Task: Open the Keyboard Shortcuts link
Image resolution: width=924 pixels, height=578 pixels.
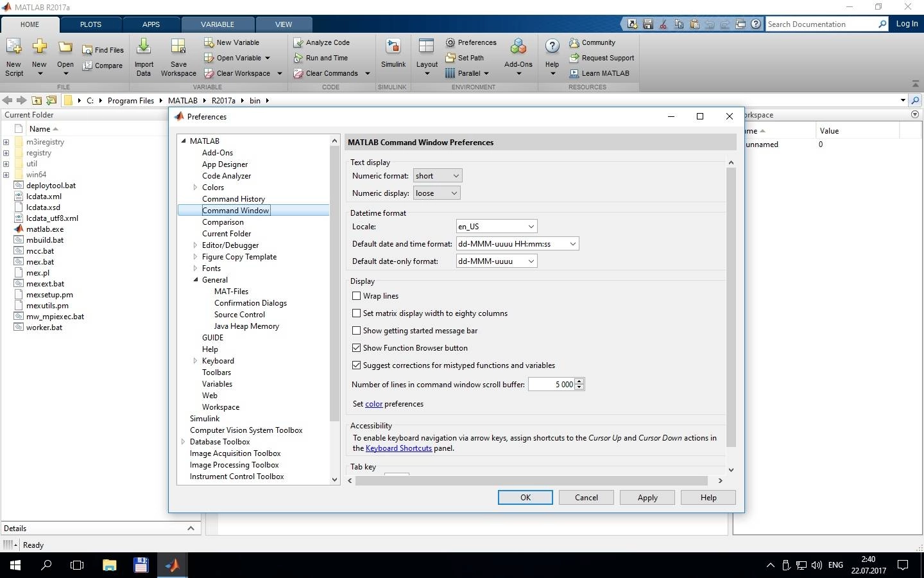Action: click(x=398, y=448)
